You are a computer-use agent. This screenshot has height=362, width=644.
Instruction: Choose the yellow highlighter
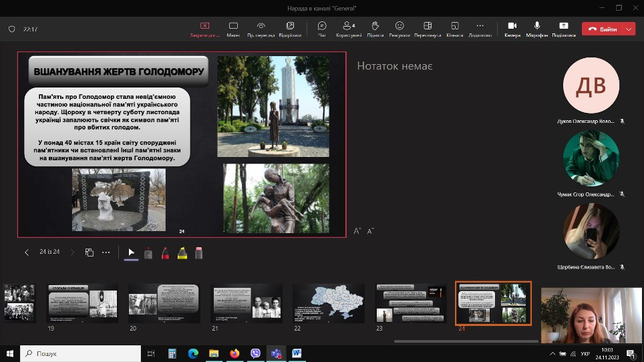click(182, 252)
